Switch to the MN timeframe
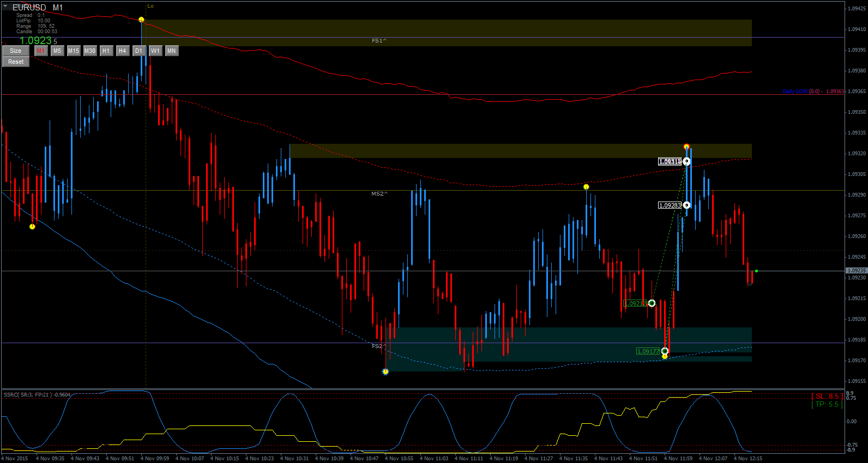The height and width of the screenshot is (463, 868). tap(172, 51)
